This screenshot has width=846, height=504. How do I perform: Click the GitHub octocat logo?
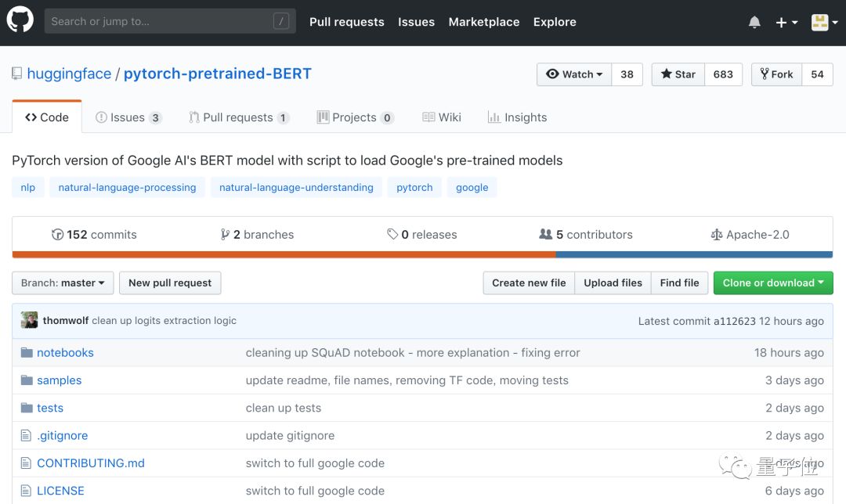20,21
